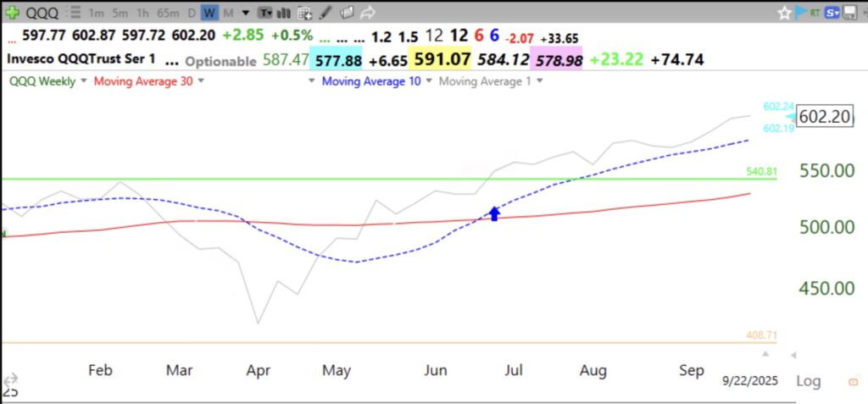Select the 5m time frame
868x404 pixels.
tap(120, 13)
